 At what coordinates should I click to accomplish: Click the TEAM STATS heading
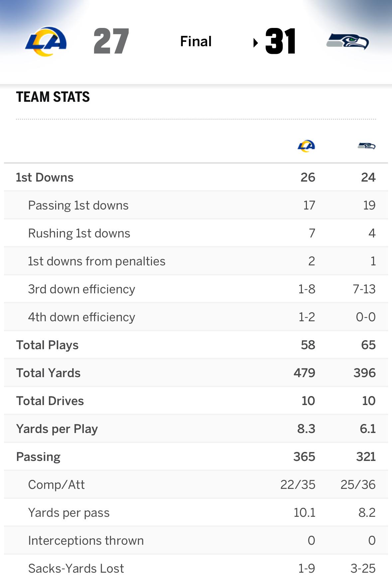click(53, 97)
